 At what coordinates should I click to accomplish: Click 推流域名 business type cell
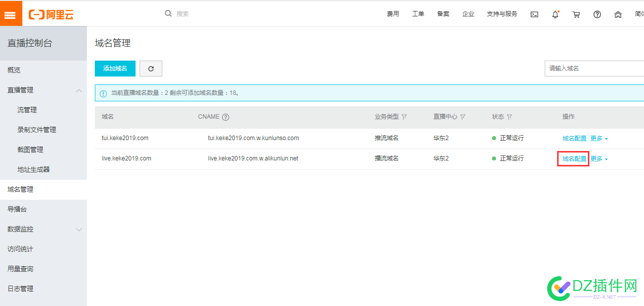(x=387, y=138)
